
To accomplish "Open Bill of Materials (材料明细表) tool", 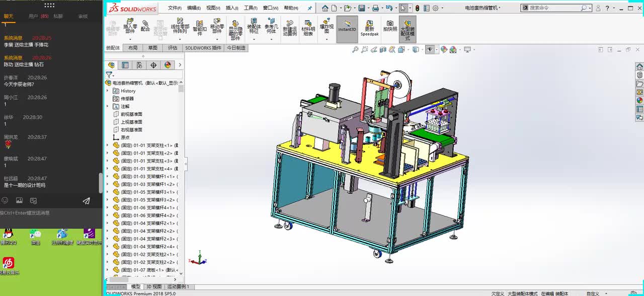I will coord(308,28).
